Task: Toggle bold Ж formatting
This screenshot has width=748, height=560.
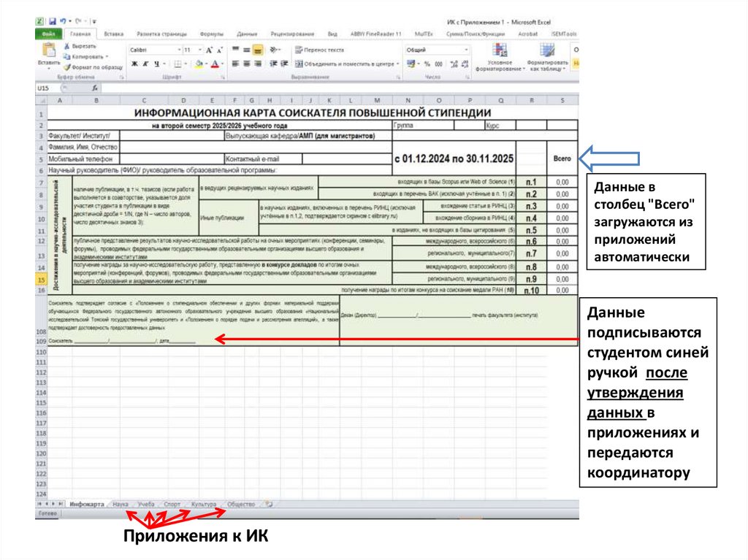Action: tap(134, 64)
